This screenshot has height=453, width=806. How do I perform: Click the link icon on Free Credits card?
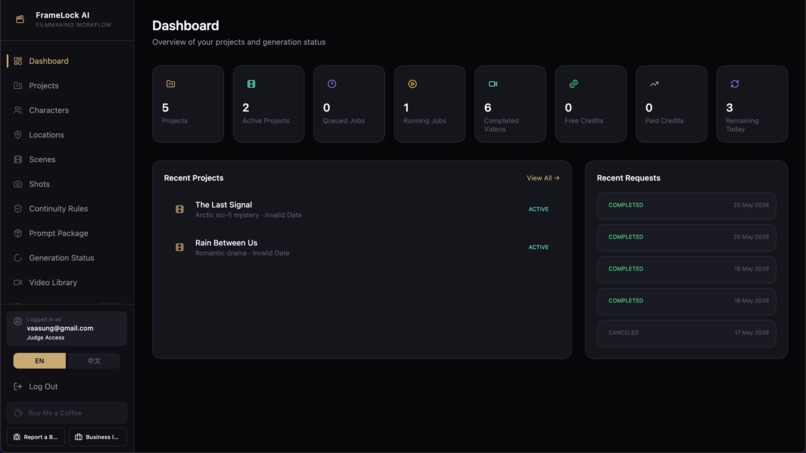(574, 84)
